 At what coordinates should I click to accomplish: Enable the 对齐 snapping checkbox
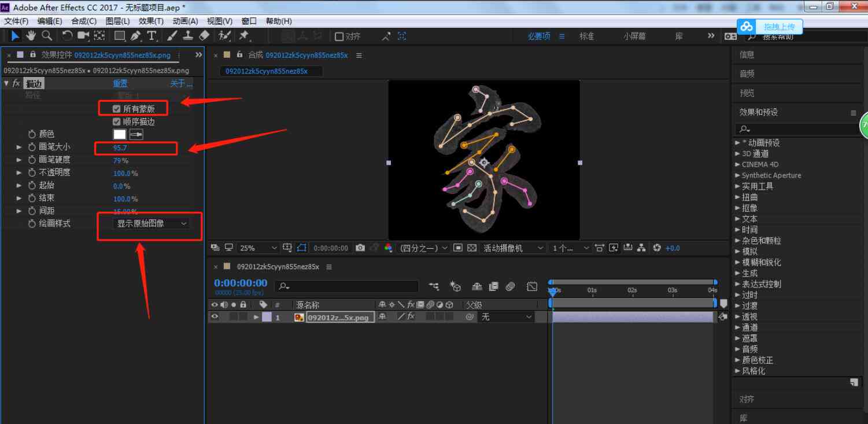pos(339,36)
